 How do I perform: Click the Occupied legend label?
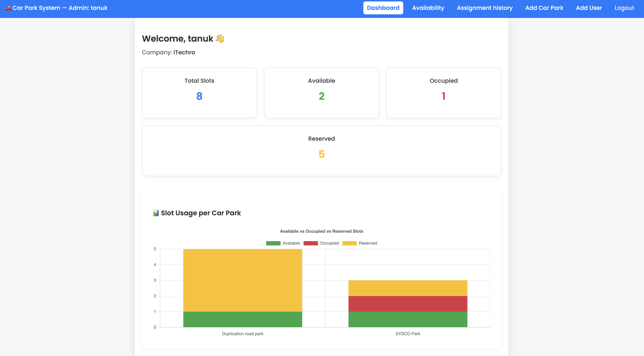[329, 243]
